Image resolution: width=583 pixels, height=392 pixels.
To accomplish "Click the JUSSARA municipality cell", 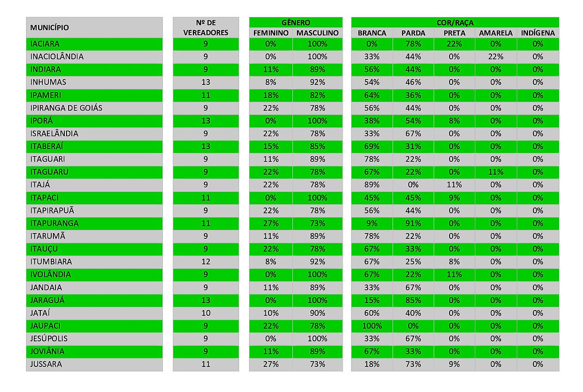I will point(94,364).
